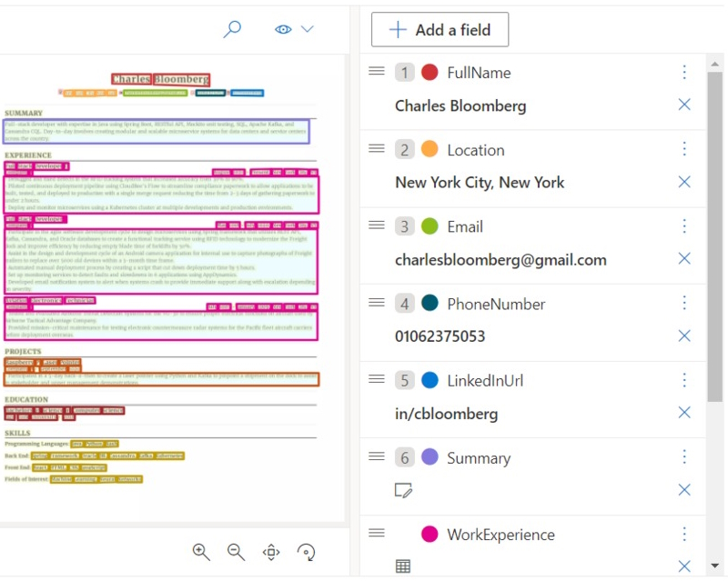This screenshot has height=581, width=728.
Task: Zoom in on the document
Action: pyautogui.click(x=201, y=552)
